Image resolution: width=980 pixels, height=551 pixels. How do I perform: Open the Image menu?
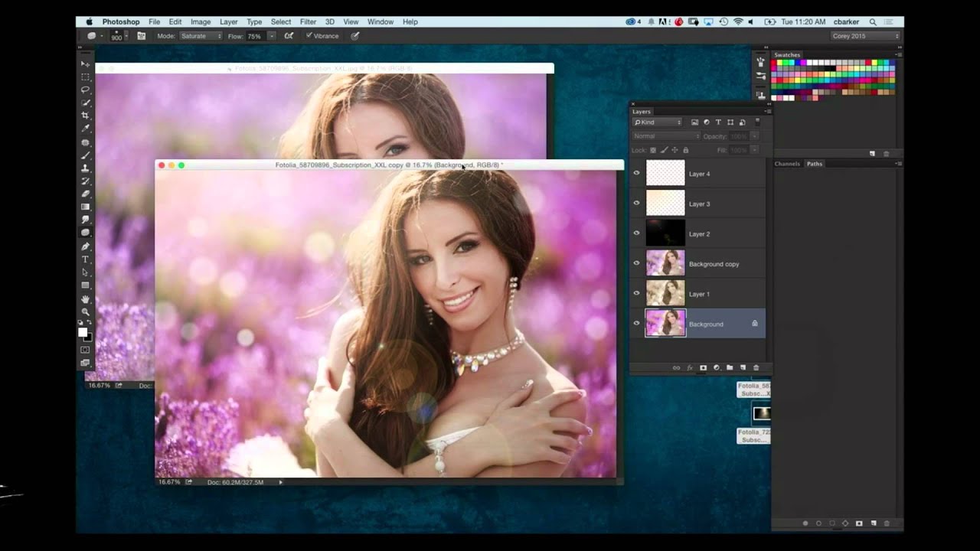tap(201, 22)
